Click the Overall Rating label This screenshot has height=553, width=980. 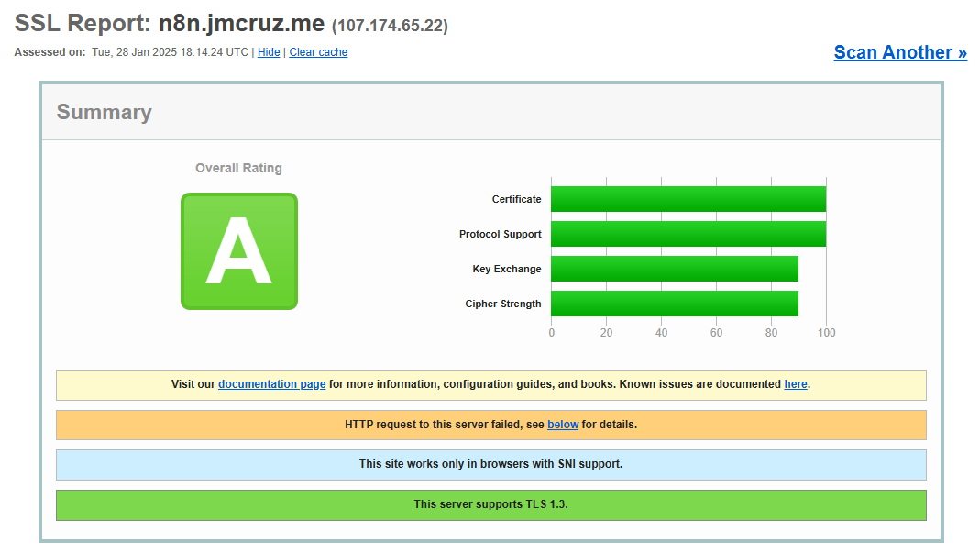point(238,168)
